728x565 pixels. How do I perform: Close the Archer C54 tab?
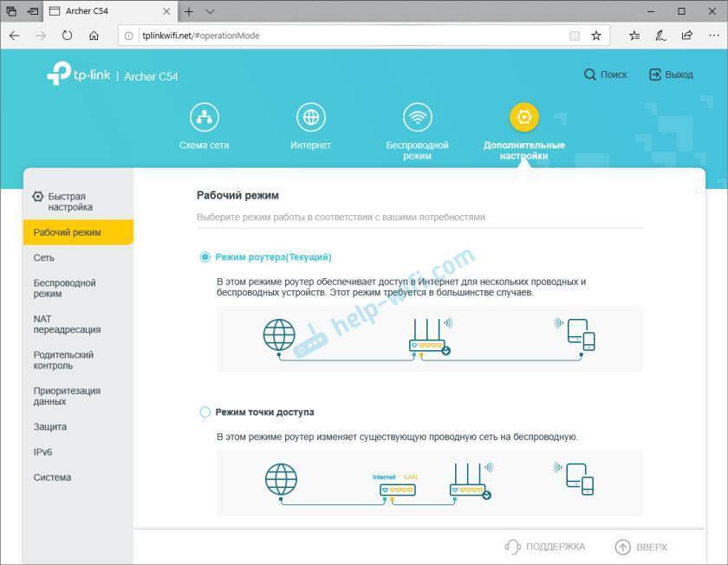point(166,11)
